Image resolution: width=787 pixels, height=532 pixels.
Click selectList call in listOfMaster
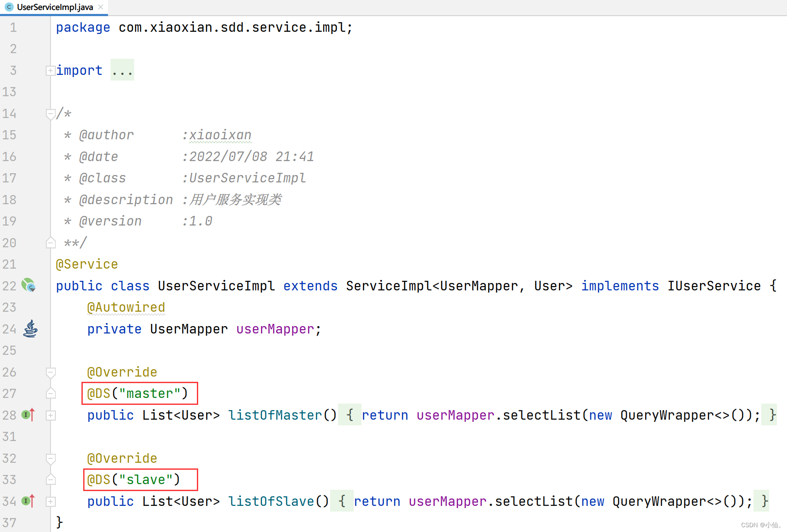[x=541, y=415]
